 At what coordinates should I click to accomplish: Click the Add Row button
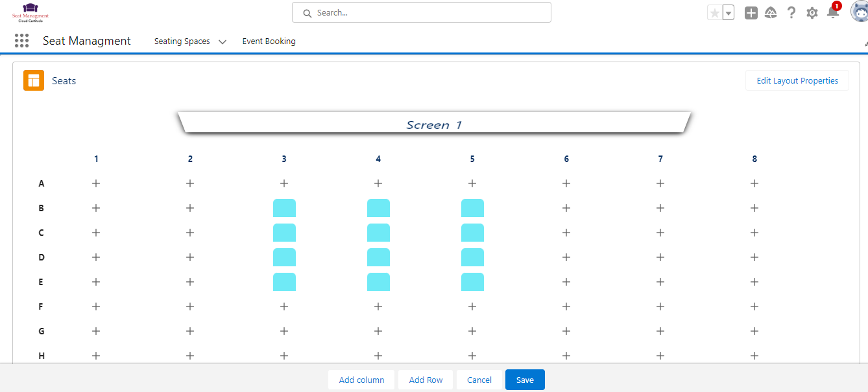[426, 380]
